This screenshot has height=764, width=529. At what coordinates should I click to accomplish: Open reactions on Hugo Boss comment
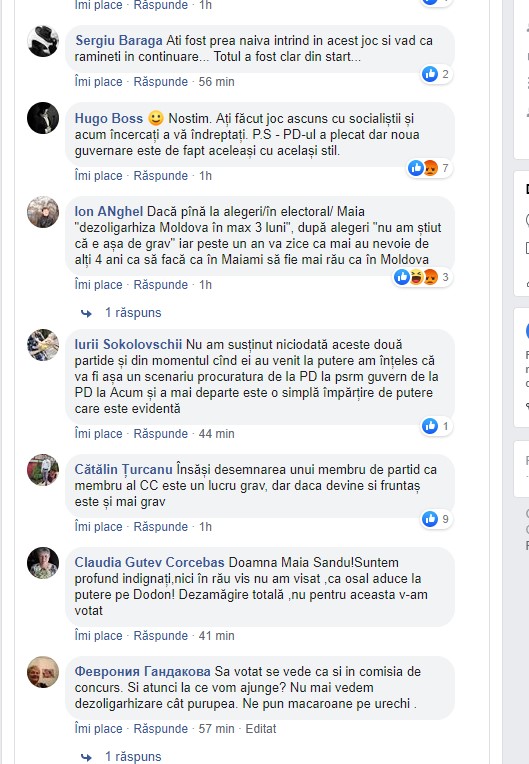(x=429, y=168)
